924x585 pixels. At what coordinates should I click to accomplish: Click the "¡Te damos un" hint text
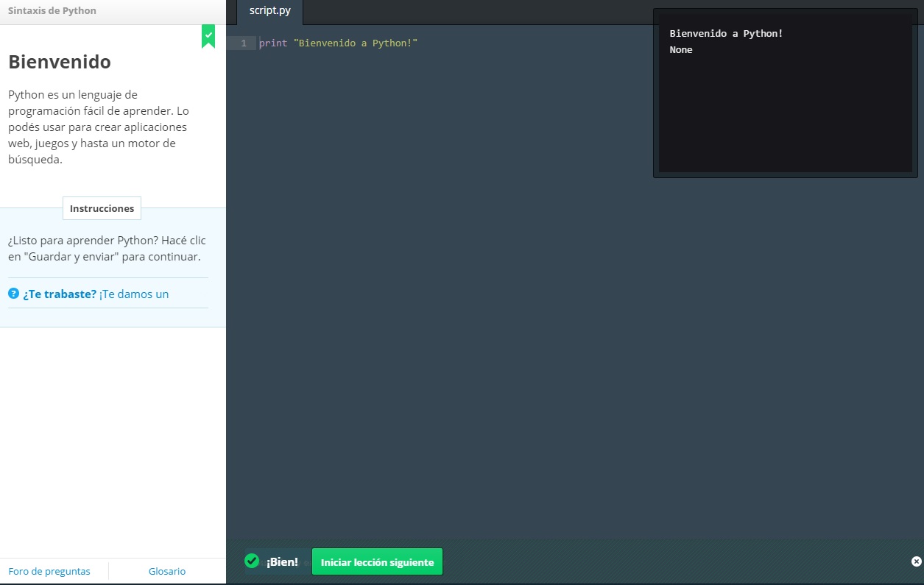(x=134, y=294)
